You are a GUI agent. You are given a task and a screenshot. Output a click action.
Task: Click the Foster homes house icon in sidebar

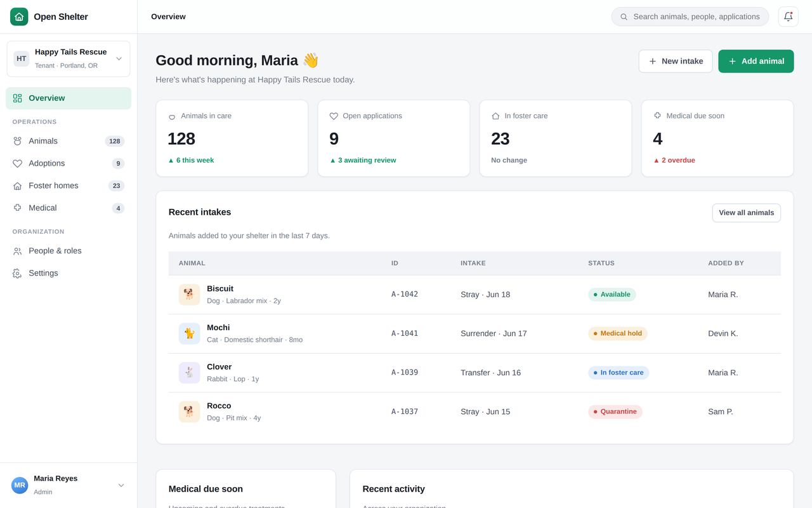click(17, 186)
